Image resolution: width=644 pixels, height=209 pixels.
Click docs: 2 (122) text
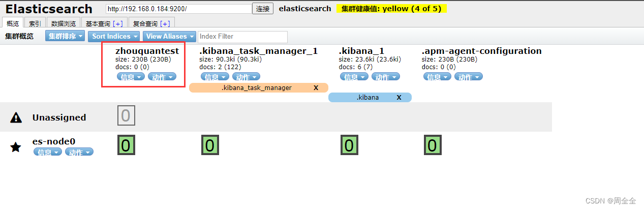220,67
